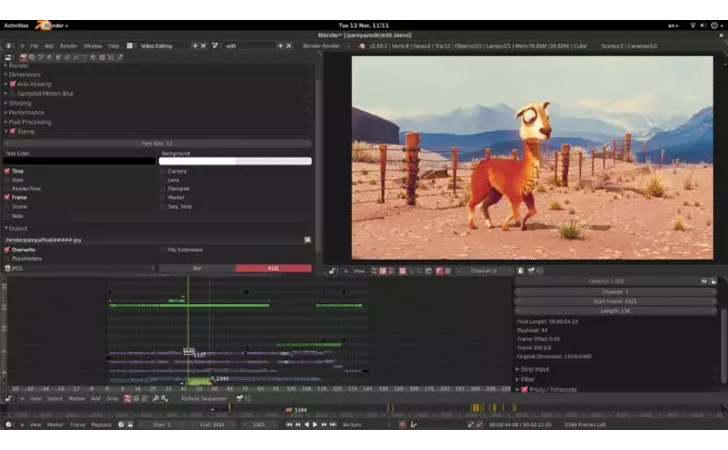Expand the Dimensions panel
The image size is (728, 450).
pyautogui.click(x=23, y=74)
